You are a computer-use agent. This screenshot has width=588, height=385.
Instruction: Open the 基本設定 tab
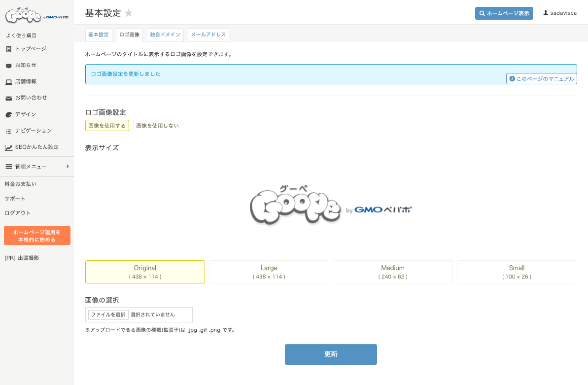tap(99, 35)
